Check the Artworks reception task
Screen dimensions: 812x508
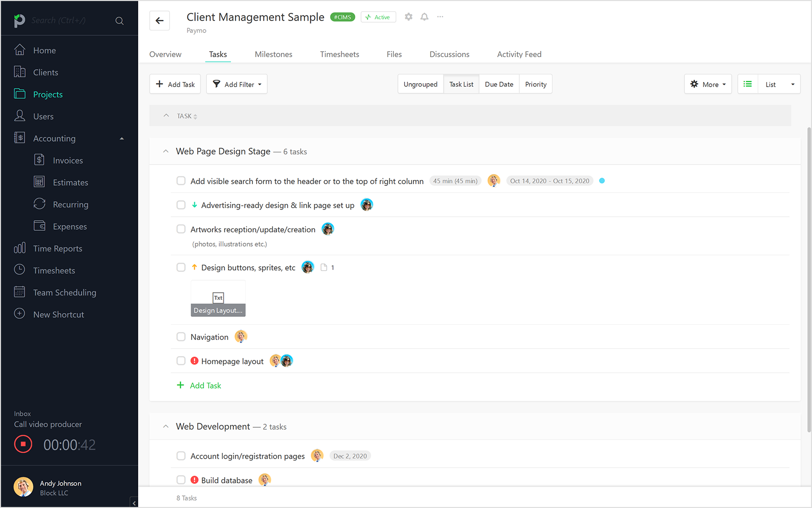[x=181, y=229]
